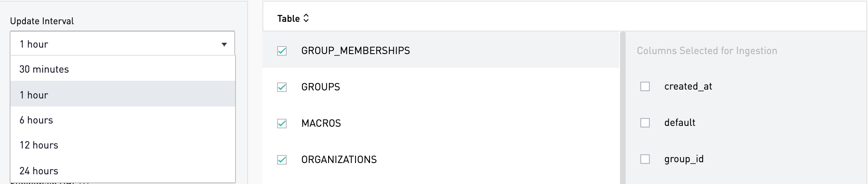Image resolution: width=868 pixels, height=184 pixels.
Task: Choose the 1 hour option in list
Action: click(123, 94)
